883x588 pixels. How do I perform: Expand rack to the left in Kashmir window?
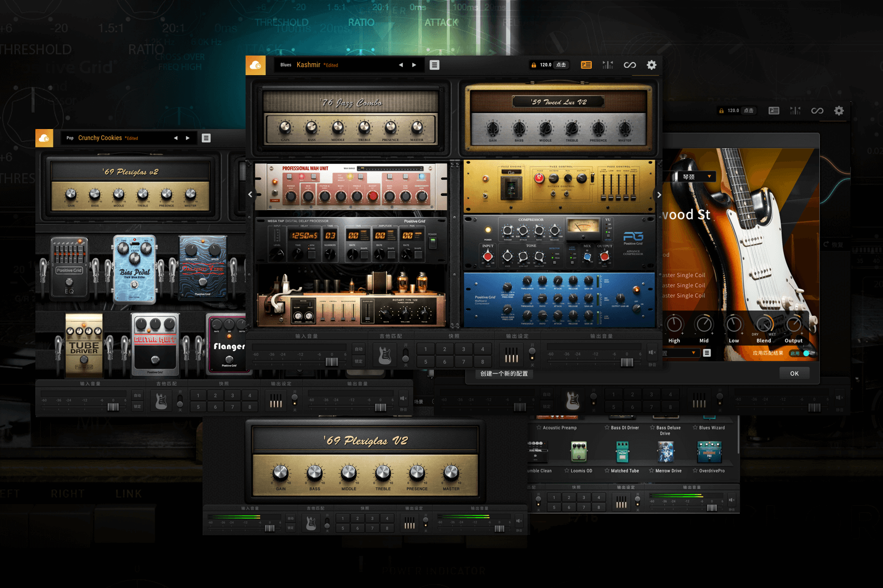click(250, 194)
